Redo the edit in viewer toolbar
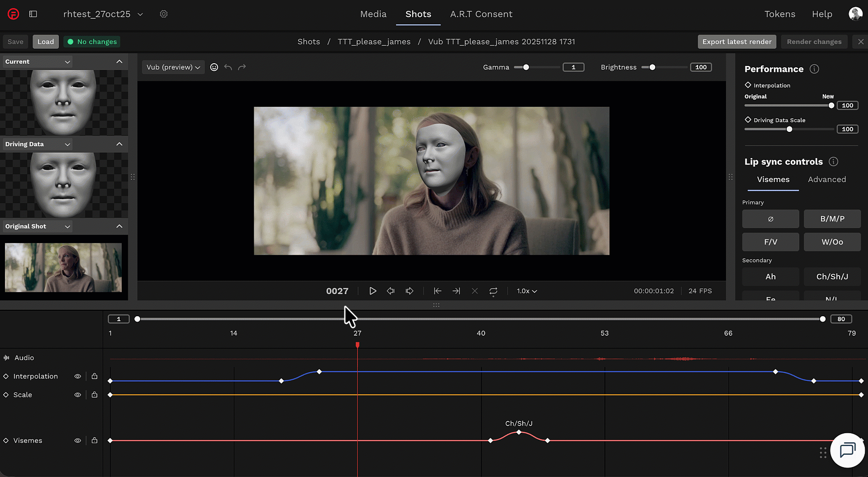Screen dimensions: 868x477 [x=242, y=67]
